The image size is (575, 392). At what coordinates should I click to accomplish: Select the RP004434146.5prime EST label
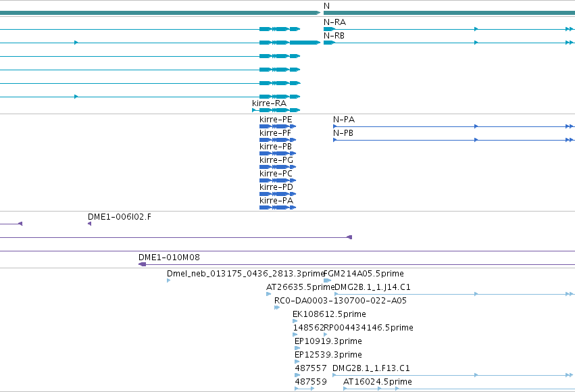coord(368,328)
